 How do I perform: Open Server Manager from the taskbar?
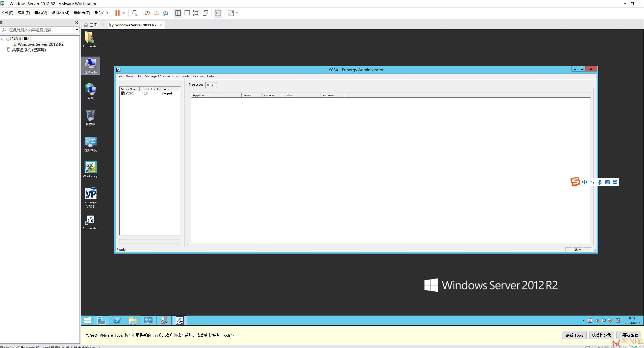coord(101,320)
